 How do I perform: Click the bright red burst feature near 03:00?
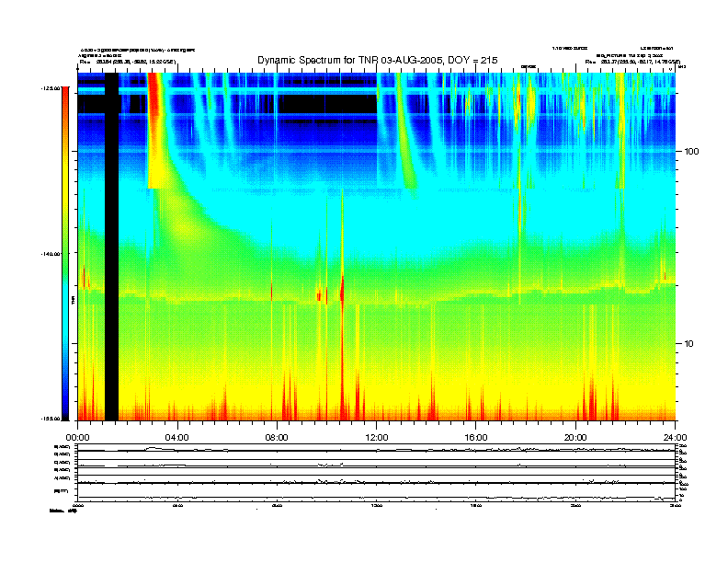[x=155, y=130]
